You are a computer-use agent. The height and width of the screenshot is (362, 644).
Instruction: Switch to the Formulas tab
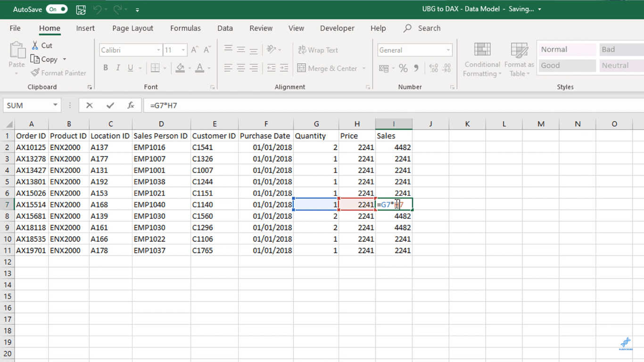pos(185,28)
